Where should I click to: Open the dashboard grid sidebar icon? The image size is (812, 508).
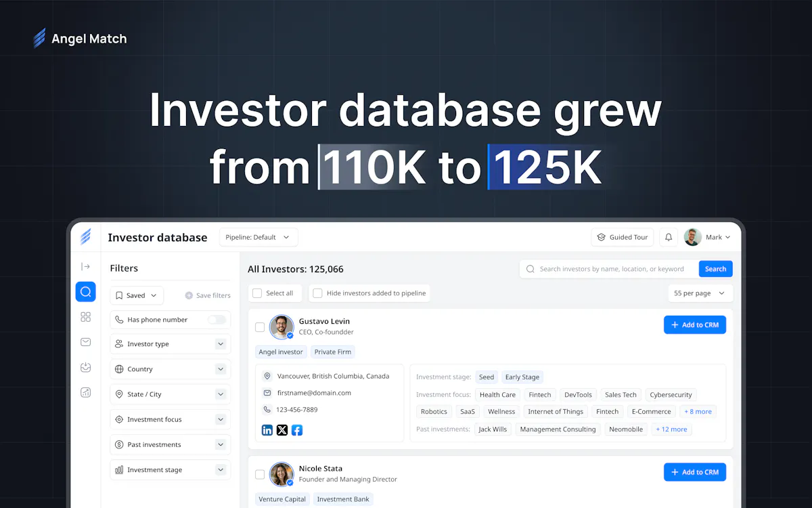click(85, 317)
